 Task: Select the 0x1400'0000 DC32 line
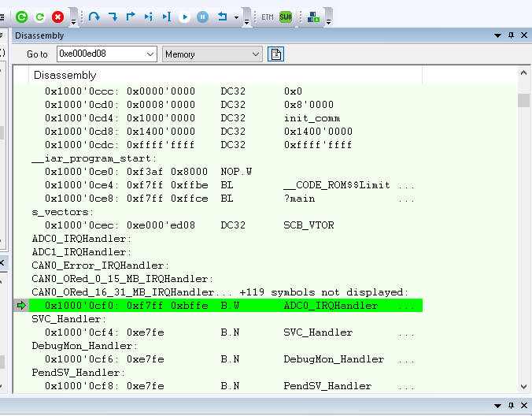(226, 132)
